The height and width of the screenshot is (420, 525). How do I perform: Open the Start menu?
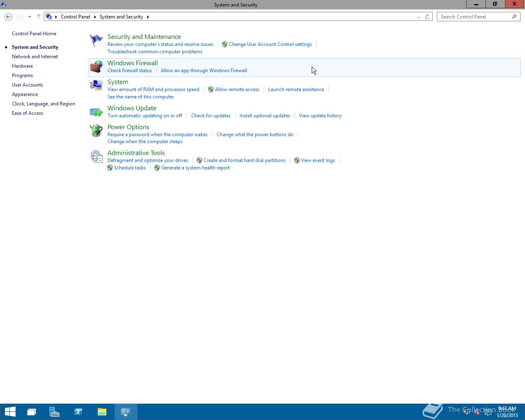tap(10, 412)
